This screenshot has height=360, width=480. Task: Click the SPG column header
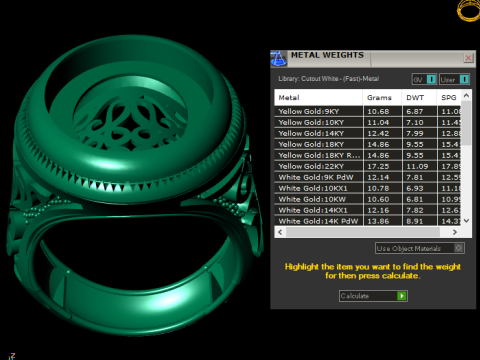[449, 98]
